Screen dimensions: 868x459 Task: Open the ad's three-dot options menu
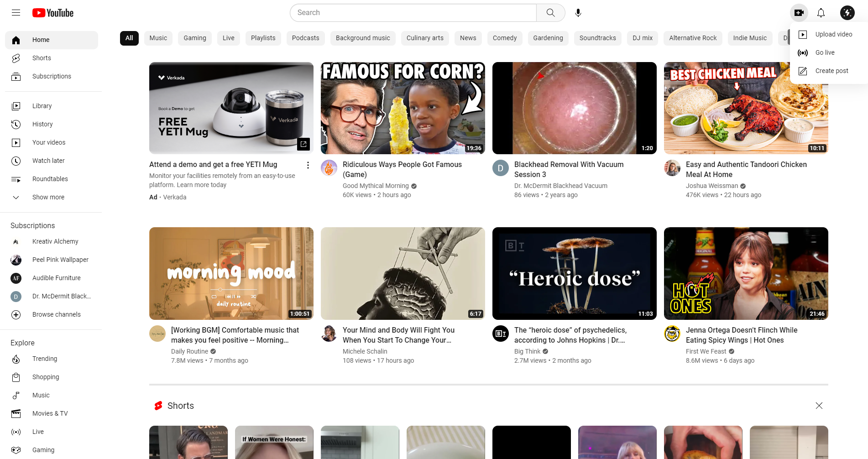click(x=308, y=165)
